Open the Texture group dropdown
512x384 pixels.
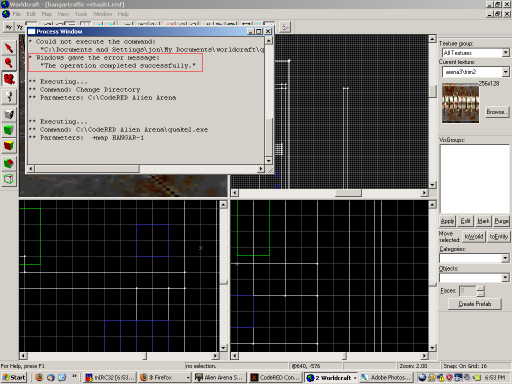pos(506,53)
